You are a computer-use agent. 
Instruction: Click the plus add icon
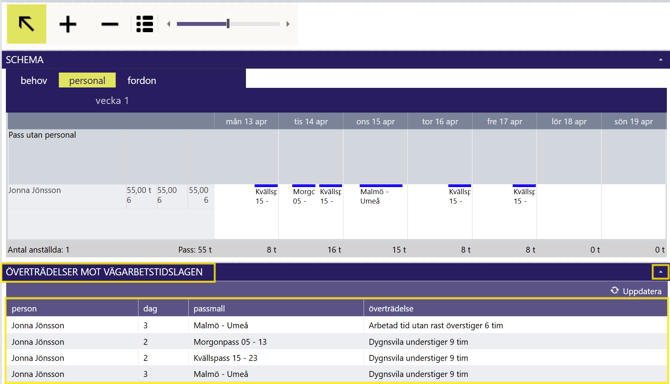(68, 24)
